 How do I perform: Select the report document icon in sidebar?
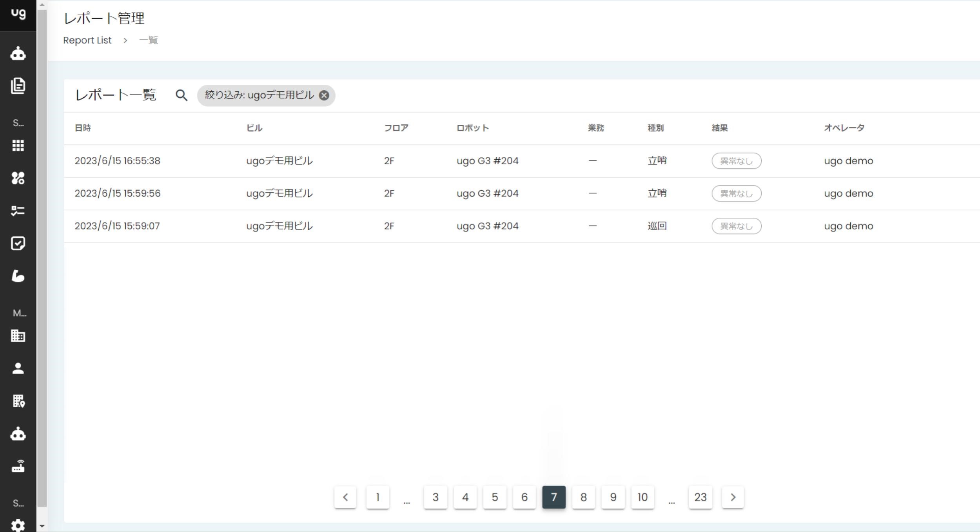point(18,86)
